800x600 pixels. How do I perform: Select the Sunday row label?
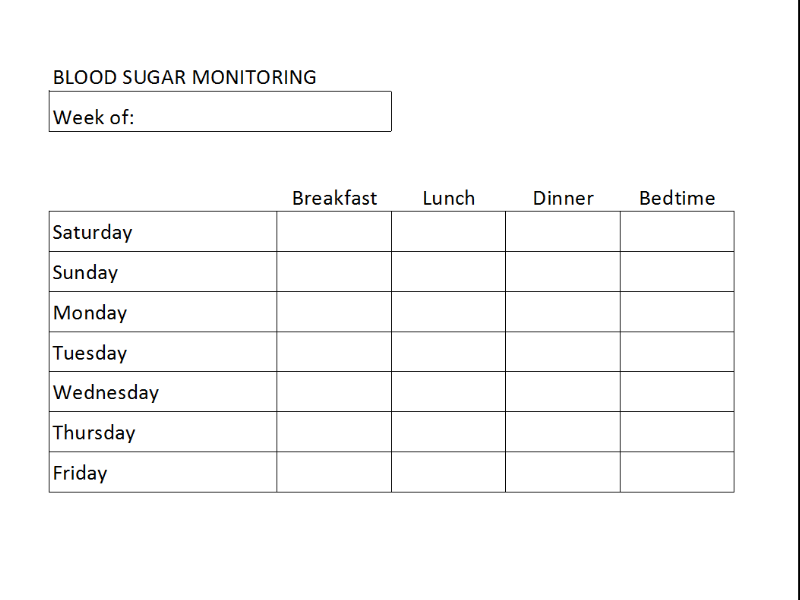[x=85, y=272]
